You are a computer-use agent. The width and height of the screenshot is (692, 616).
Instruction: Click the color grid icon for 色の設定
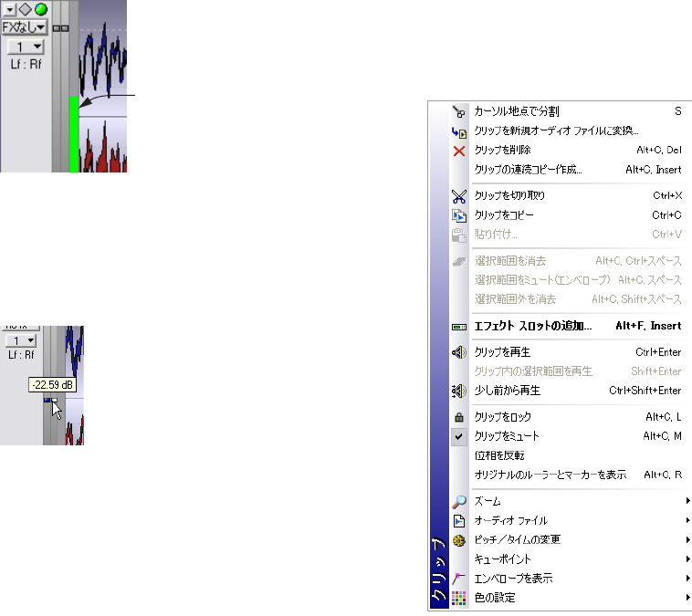459,599
